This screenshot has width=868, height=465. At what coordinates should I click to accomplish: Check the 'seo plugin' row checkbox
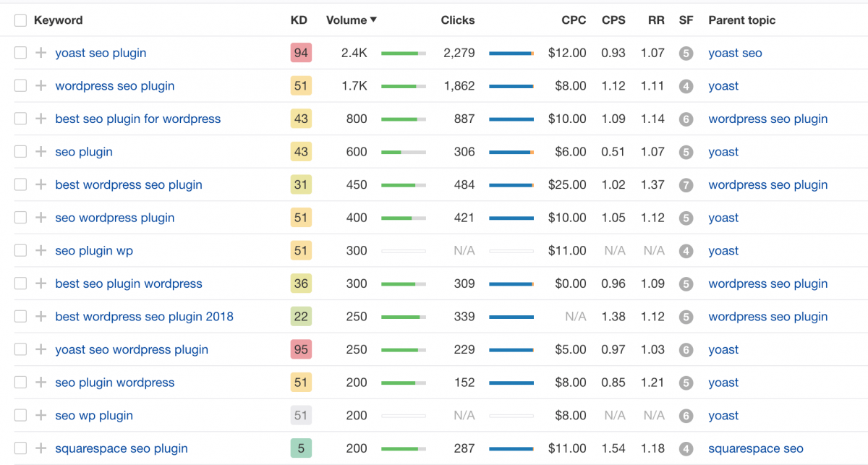[20, 152]
